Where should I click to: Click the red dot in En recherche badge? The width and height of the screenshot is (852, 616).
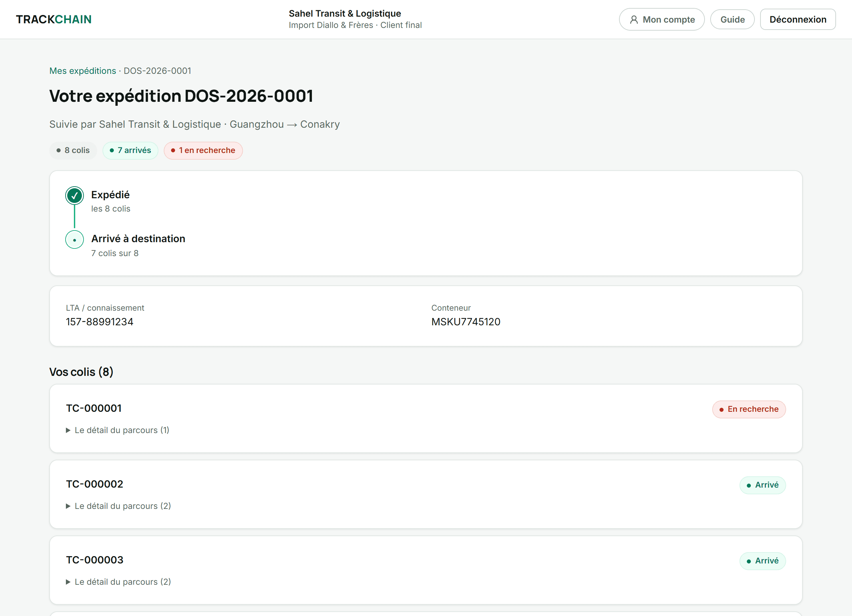[721, 409]
